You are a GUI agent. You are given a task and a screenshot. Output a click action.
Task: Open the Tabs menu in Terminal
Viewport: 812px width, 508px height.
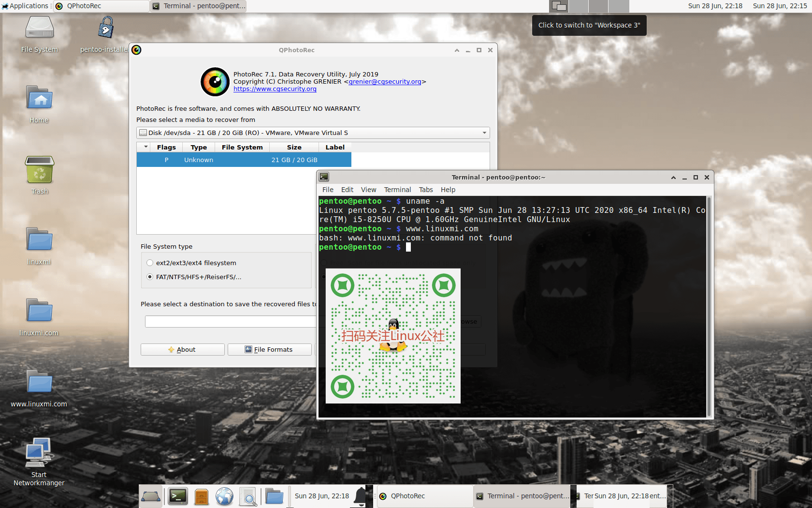tap(426, 190)
